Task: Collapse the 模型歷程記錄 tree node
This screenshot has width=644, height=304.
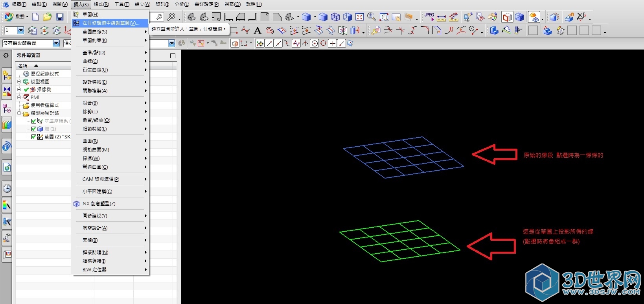Action: 19,113
